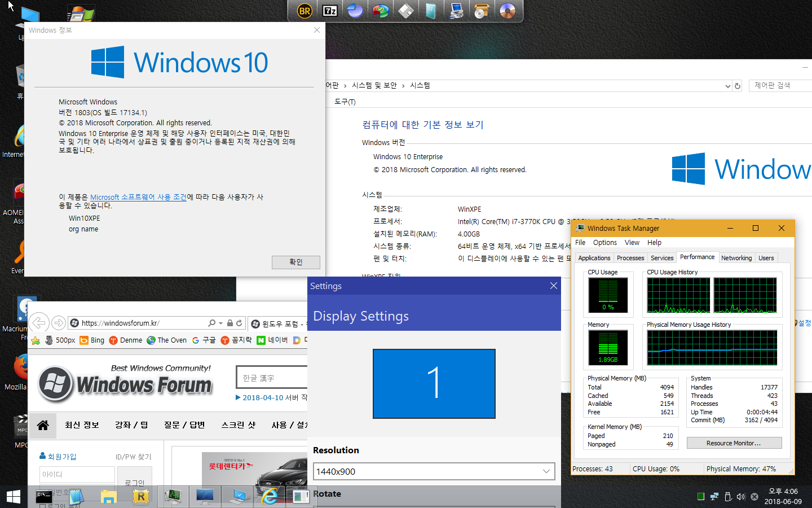The image size is (812, 508).
Task: Click the lock security icon in address bar
Action: tap(230, 323)
